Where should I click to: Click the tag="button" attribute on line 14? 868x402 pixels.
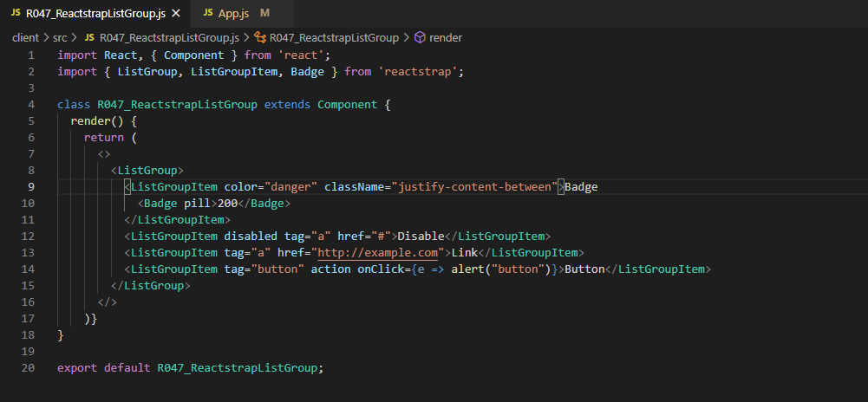pyautogui.click(x=264, y=269)
